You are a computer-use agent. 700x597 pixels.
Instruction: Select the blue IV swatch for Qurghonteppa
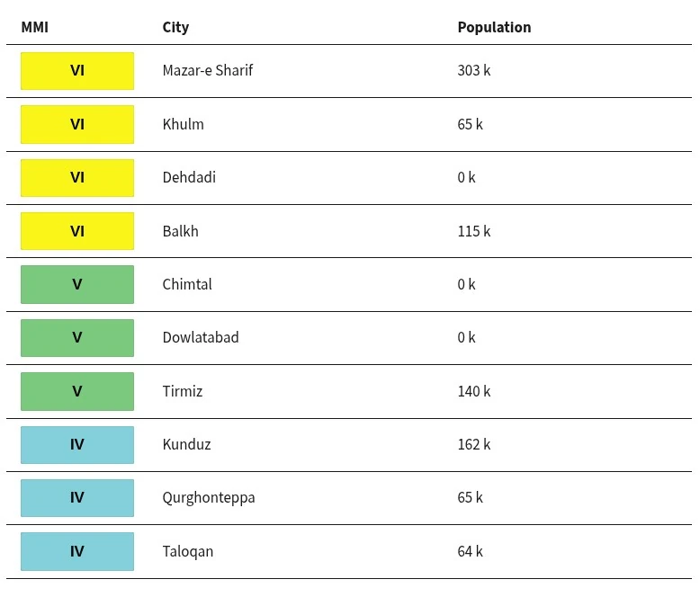tap(77, 498)
